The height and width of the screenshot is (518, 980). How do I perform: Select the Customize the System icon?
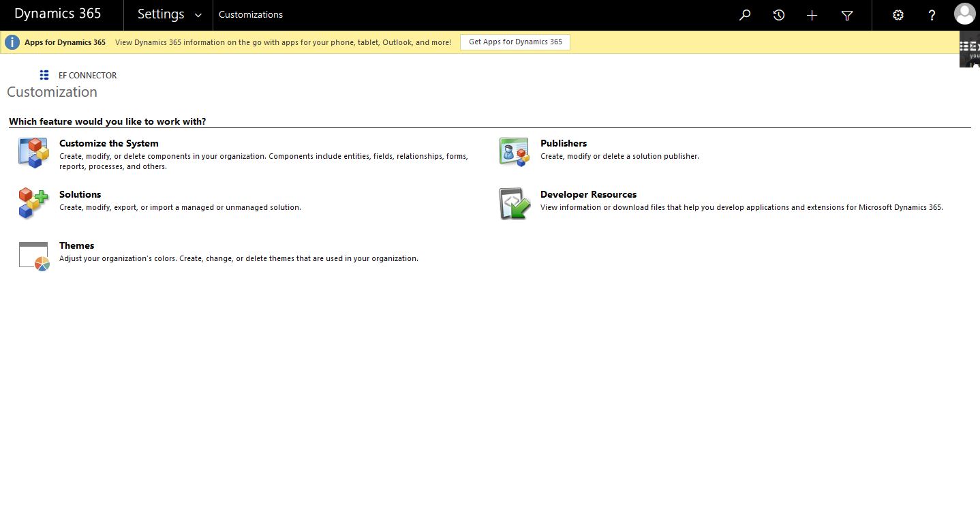(33, 152)
